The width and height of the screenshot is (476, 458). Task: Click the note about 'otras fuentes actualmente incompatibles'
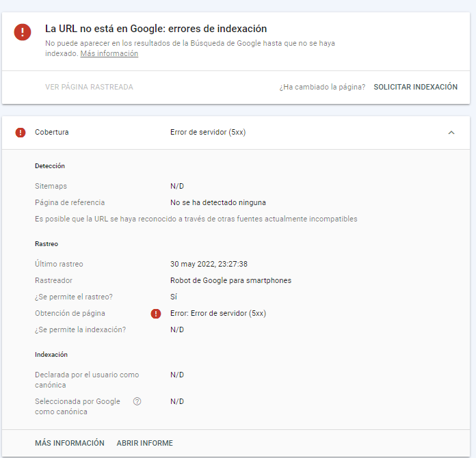196,219
